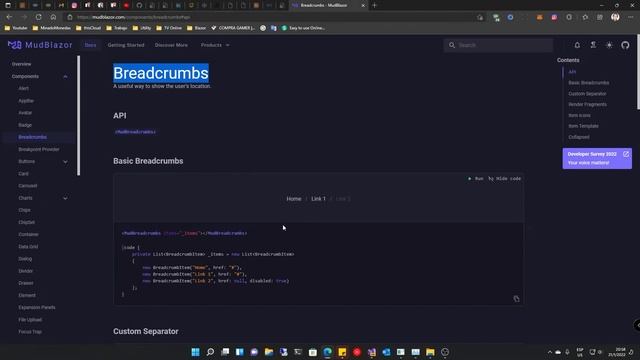
Task: Jump to Basic Breadcrumbs in Contents
Action: pyautogui.click(x=589, y=83)
